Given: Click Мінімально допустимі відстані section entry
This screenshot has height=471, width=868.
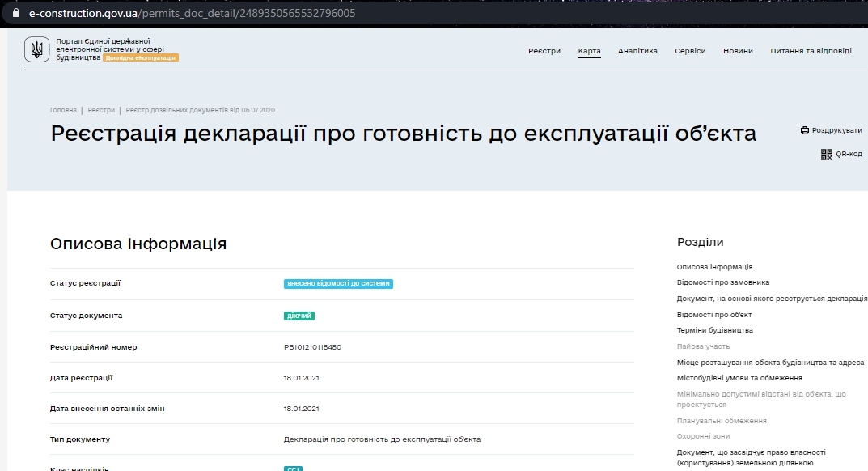Looking at the screenshot, I should point(761,400).
